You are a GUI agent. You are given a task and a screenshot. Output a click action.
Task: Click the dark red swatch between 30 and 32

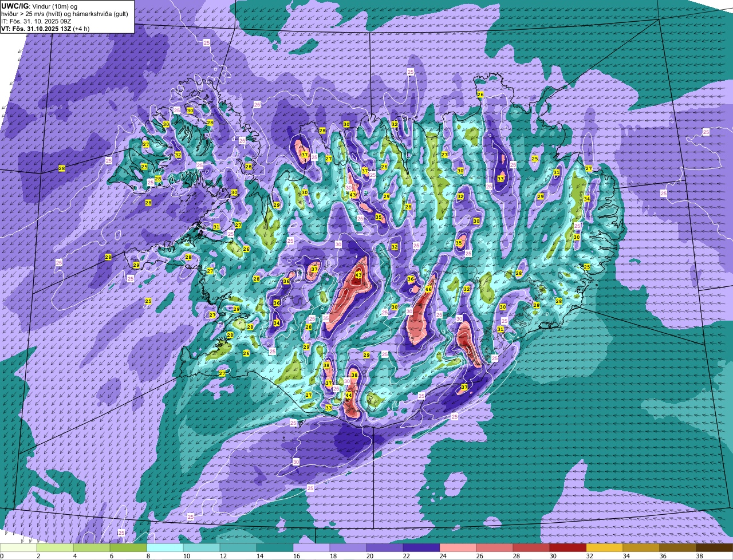(568, 547)
